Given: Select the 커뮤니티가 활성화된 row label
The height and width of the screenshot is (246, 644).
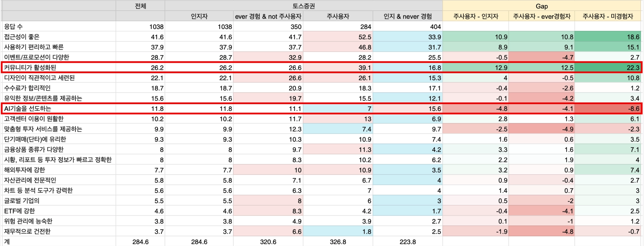Looking at the screenshot, I should click(30, 68).
